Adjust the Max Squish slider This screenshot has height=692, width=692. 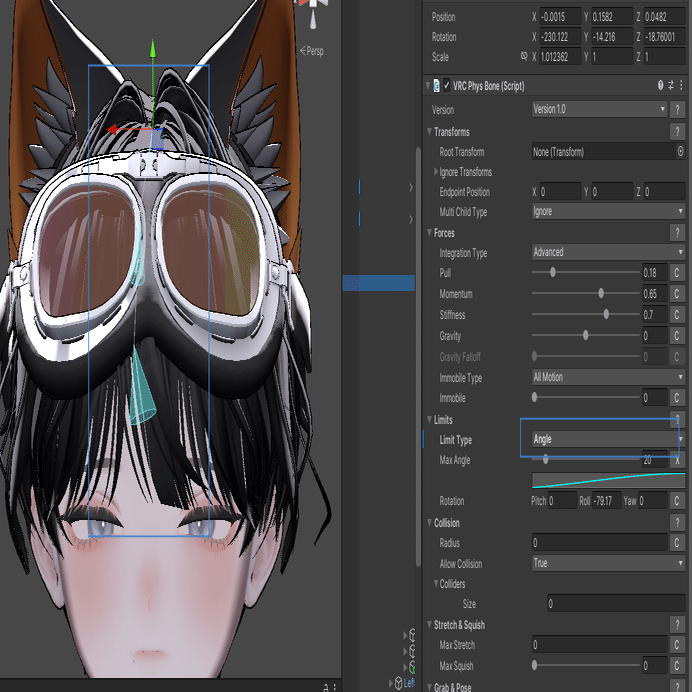[585, 665]
